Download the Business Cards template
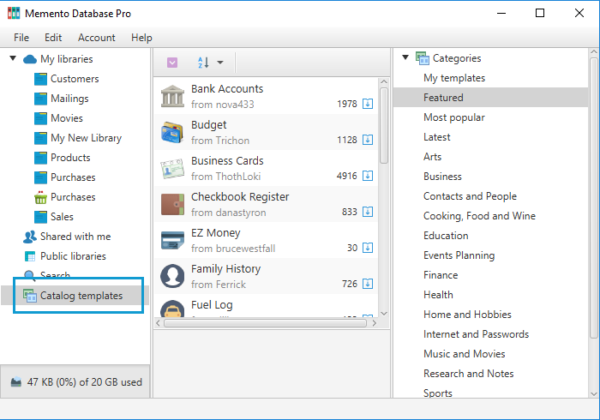 pos(367,176)
